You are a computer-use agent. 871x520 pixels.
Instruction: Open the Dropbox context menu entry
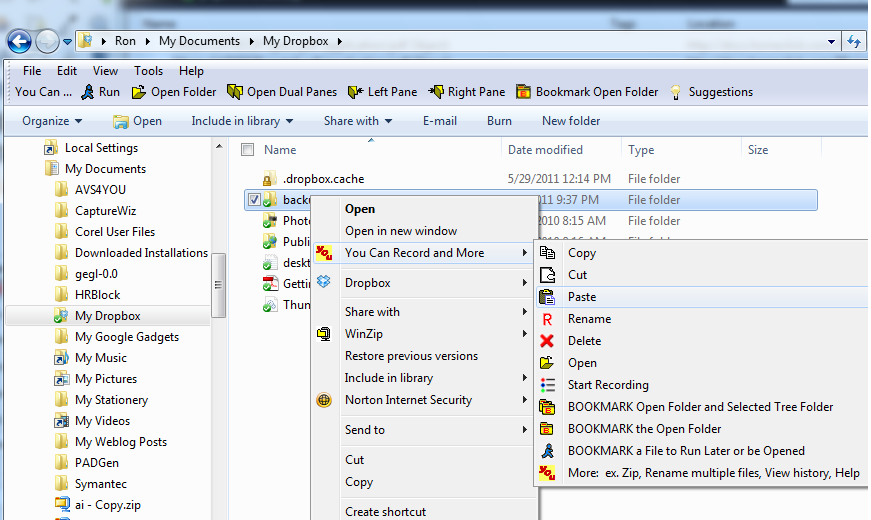click(x=367, y=283)
